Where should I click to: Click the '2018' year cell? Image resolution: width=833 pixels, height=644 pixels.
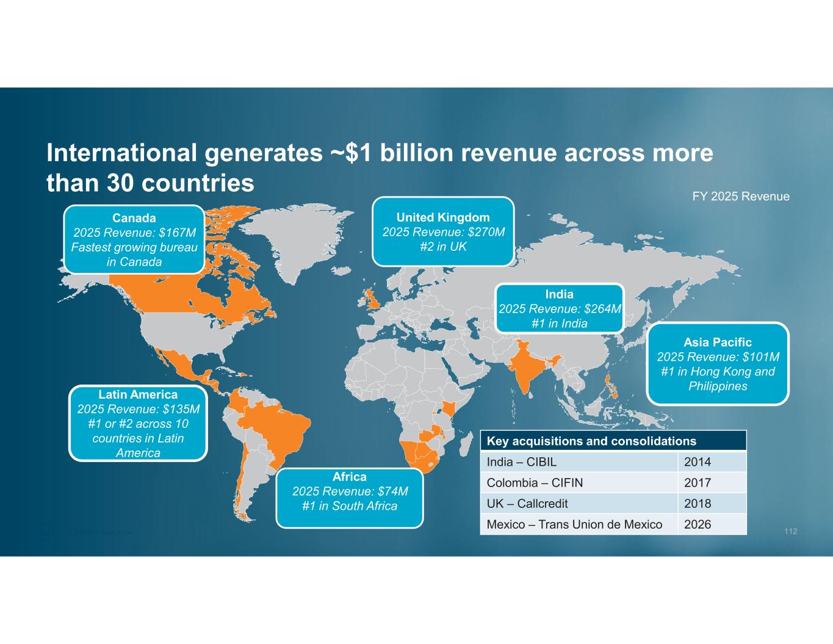tap(712, 504)
